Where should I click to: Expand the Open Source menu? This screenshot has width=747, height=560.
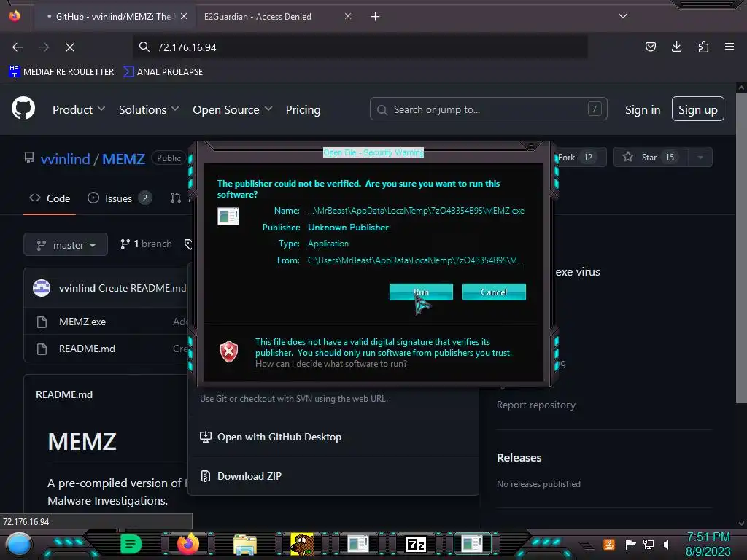click(233, 109)
